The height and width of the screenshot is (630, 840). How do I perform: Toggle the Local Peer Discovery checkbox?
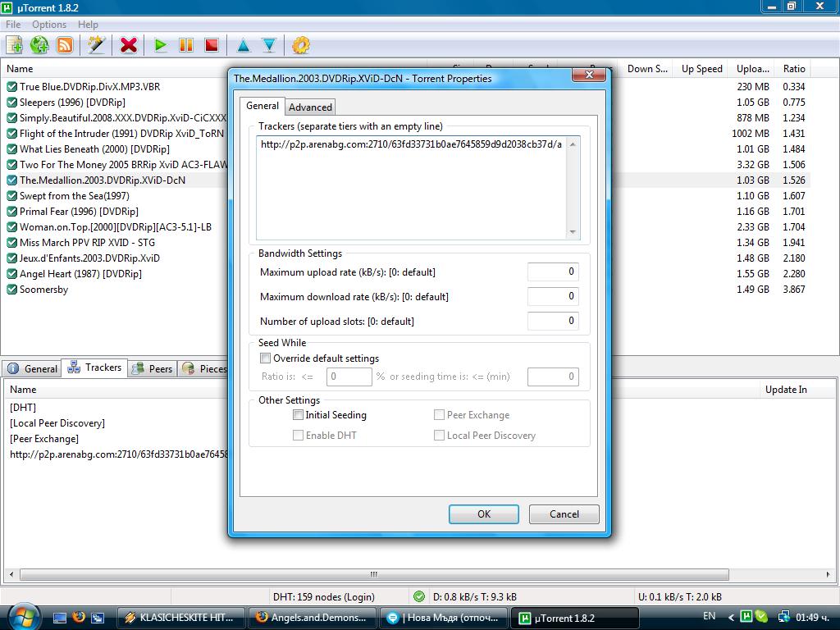[439, 436]
